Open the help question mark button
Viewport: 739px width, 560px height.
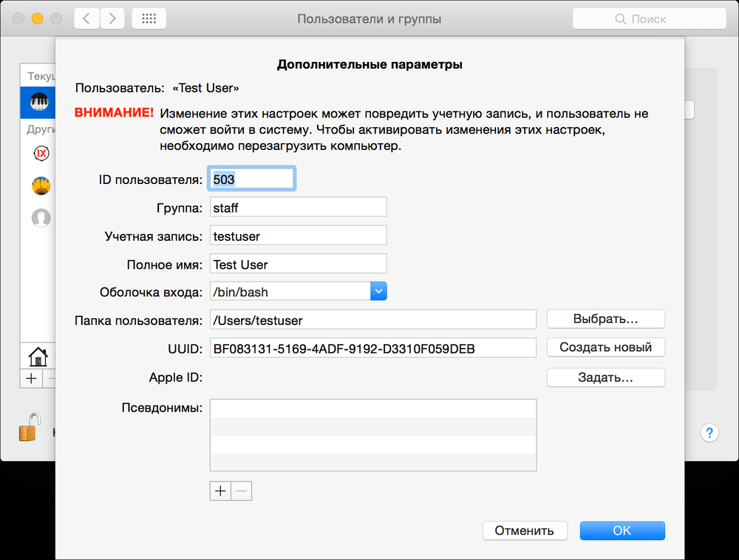709,433
